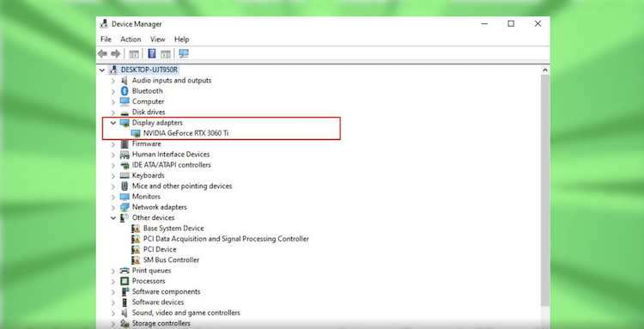
Task: Click the vertical scrollbar up arrow
Action: click(545, 70)
